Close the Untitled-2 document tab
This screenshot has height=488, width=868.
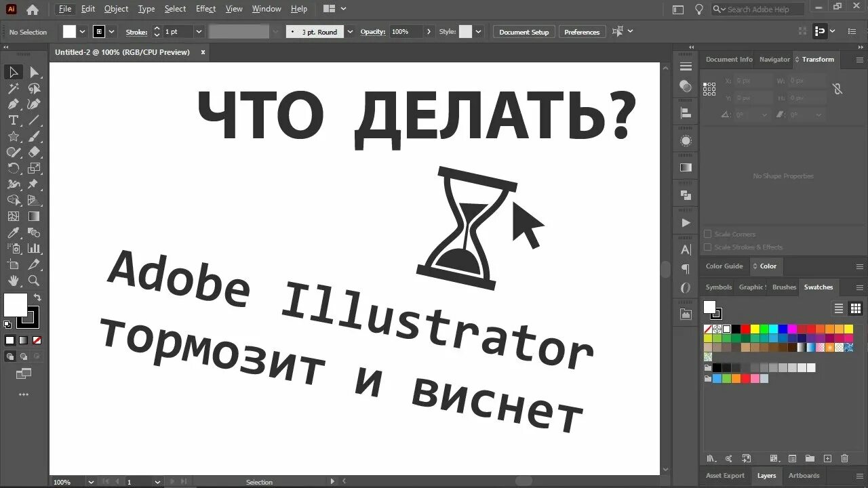(202, 52)
